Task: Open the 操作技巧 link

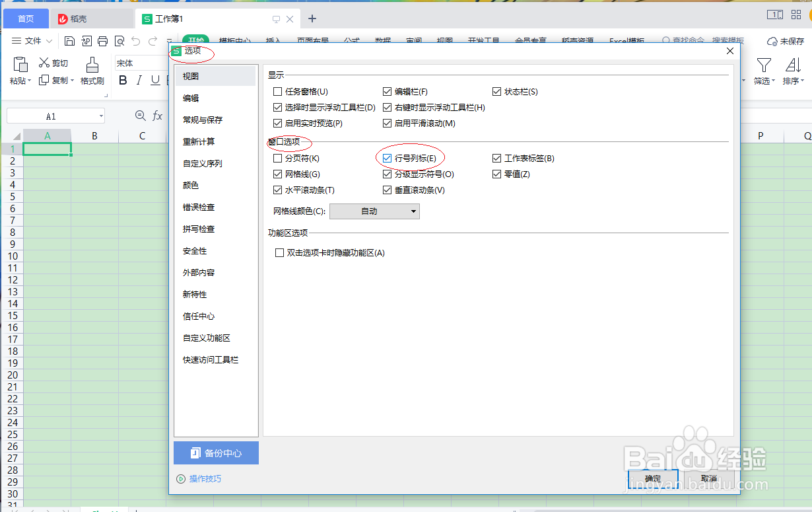Action: pos(199,479)
